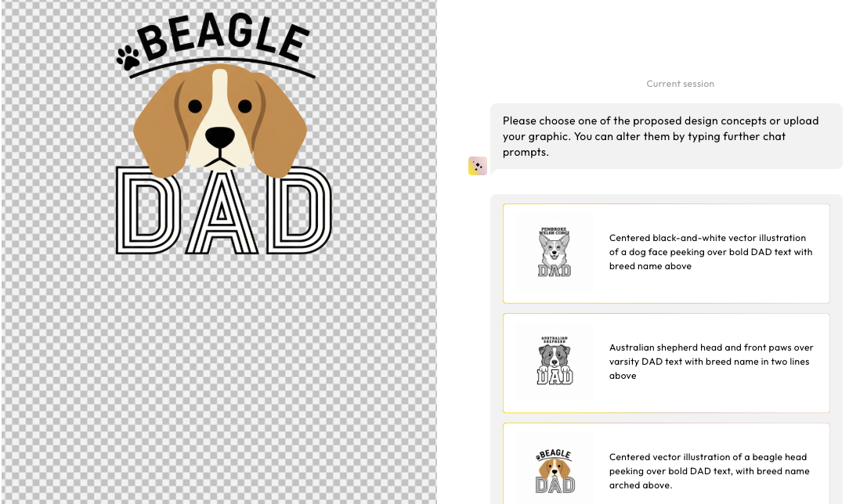
Task: Open the Australian Shepherd DAD thumbnail
Action: pos(555,362)
